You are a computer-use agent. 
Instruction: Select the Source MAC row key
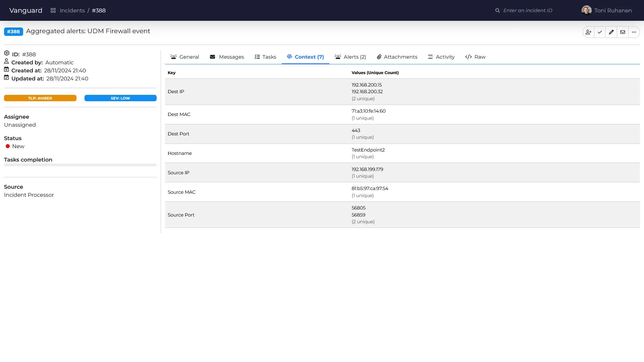coord(181,192)
